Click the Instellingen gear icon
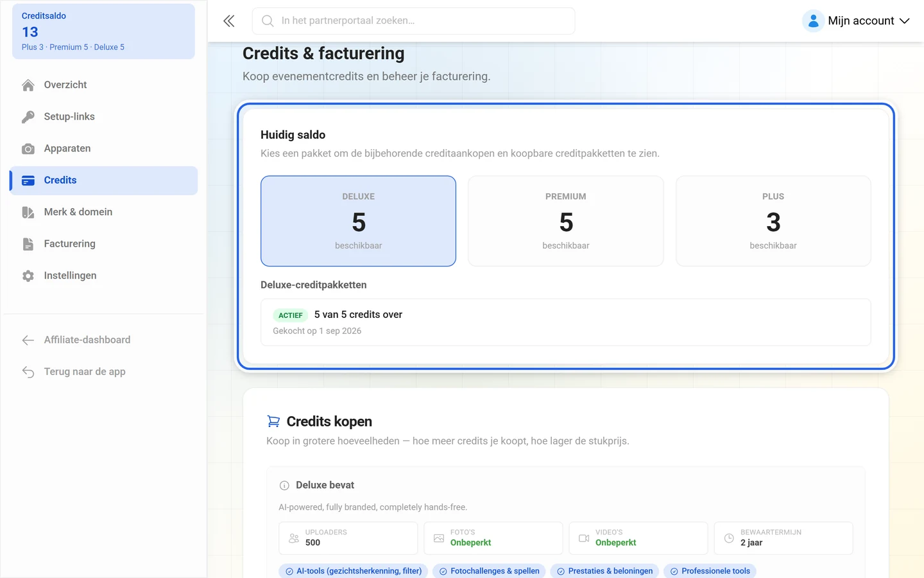 click(x=28, y=276)
